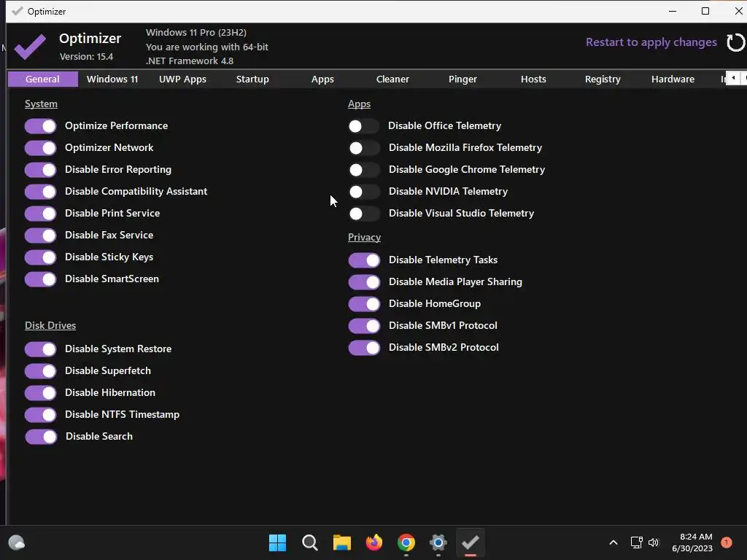Toggle Disable SMBv2 Protocol switch
Screen dimensions: 747x560
[364, 348]
